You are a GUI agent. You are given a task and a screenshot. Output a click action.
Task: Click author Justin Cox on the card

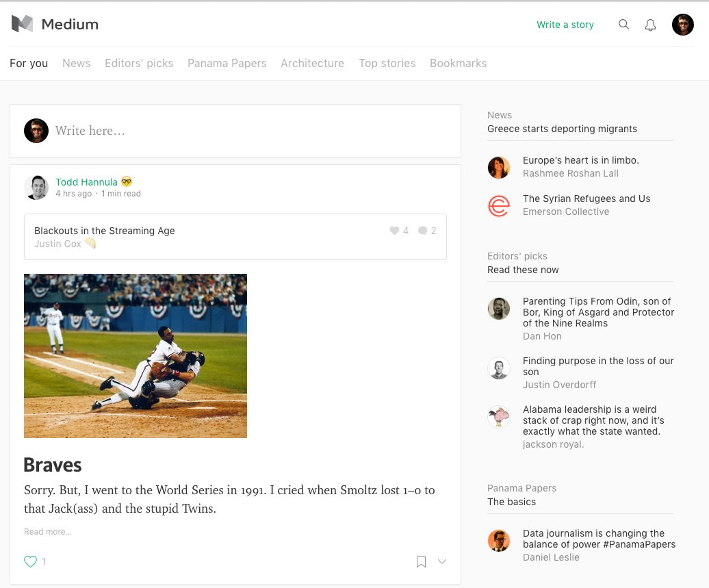(x=58, y=244)
